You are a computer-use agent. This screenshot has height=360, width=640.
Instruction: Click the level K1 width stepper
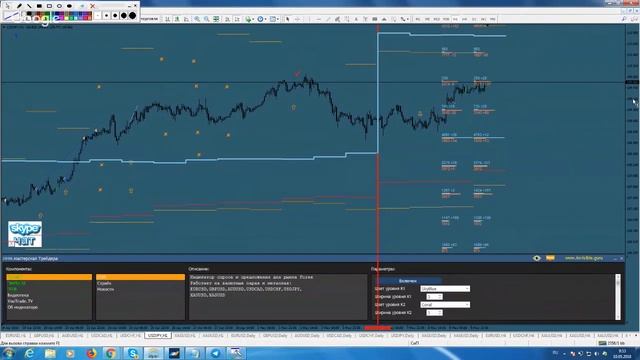pos(434,297)
